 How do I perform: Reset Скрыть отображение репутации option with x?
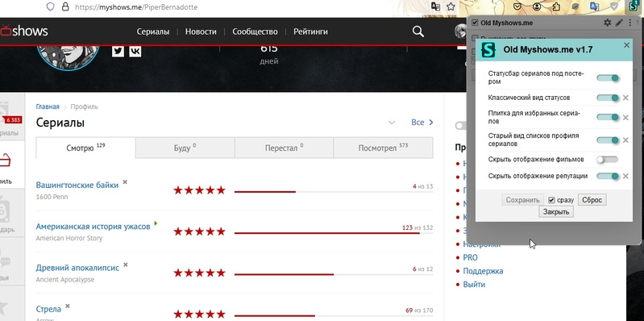(x=625, y=177)
